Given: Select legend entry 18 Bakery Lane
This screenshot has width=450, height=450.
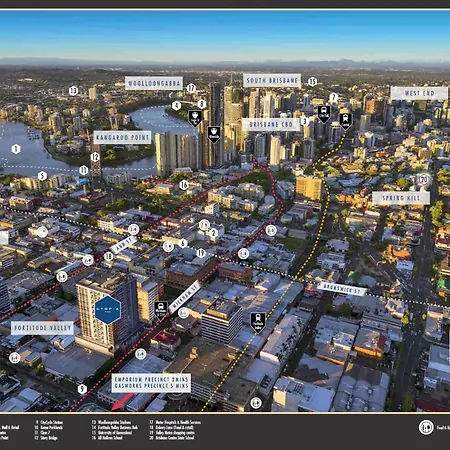Looking at the screenshot, I should (171, 427).
